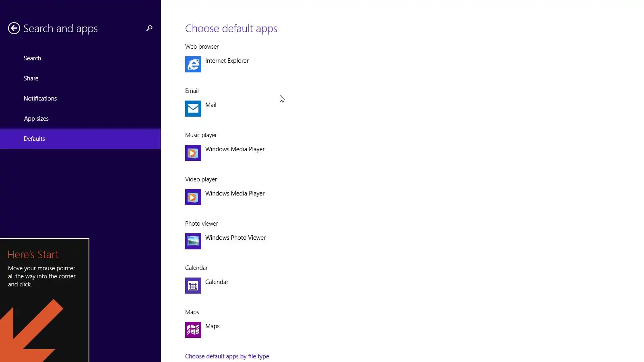Click the Mail envelope icon

(193, 109)
